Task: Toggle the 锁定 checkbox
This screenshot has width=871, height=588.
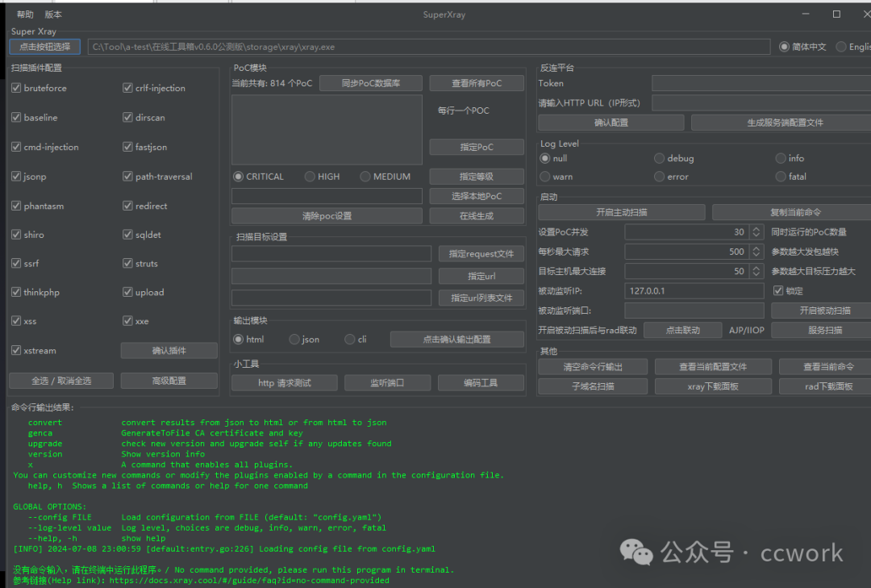Action: click(778, 290)
